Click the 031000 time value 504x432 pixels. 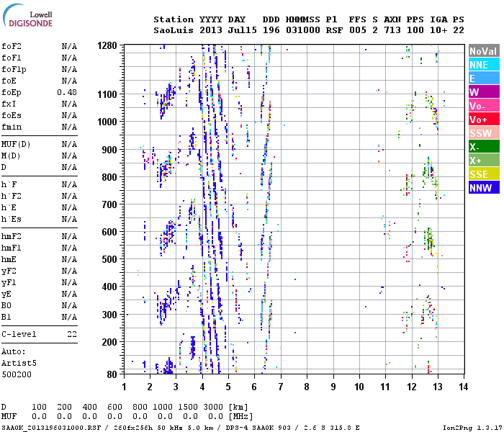[x=303, y=30]
